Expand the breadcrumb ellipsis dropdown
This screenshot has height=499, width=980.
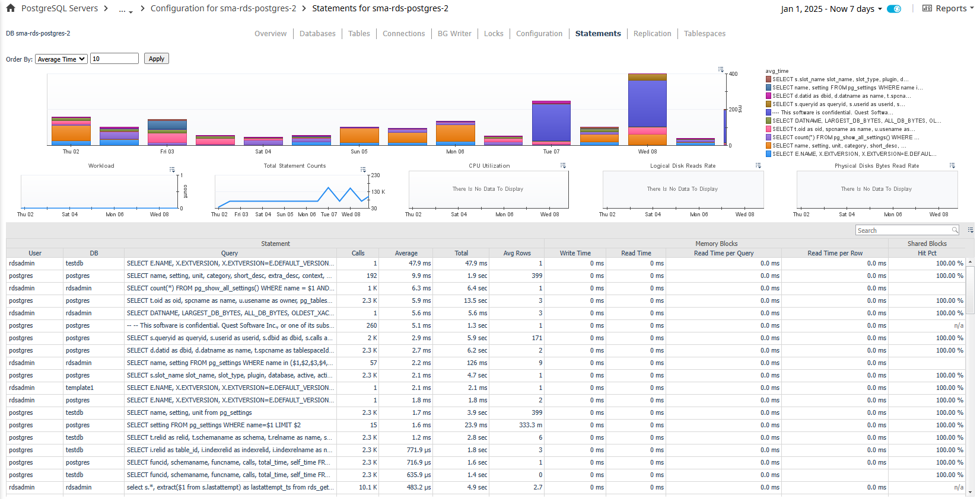click(x=126, y=9)
